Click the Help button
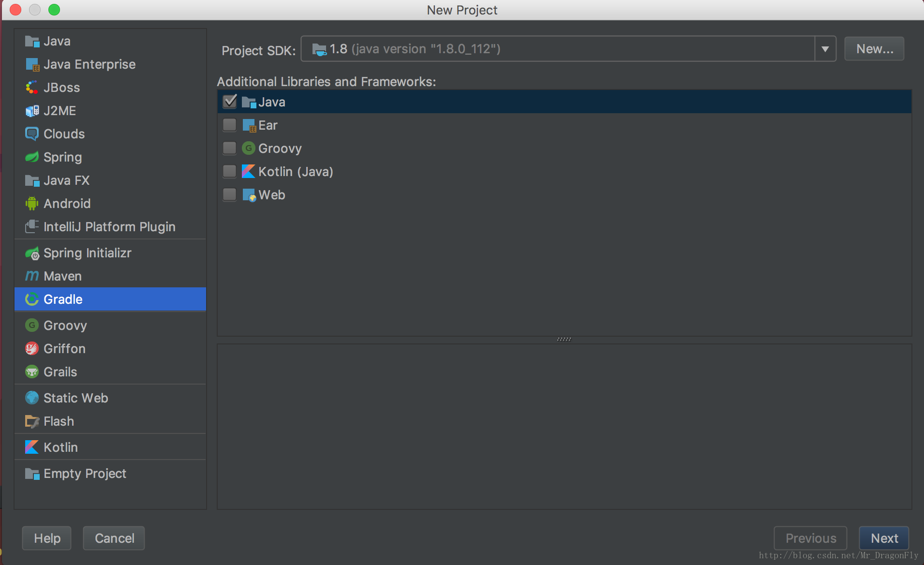 (47, 538)
